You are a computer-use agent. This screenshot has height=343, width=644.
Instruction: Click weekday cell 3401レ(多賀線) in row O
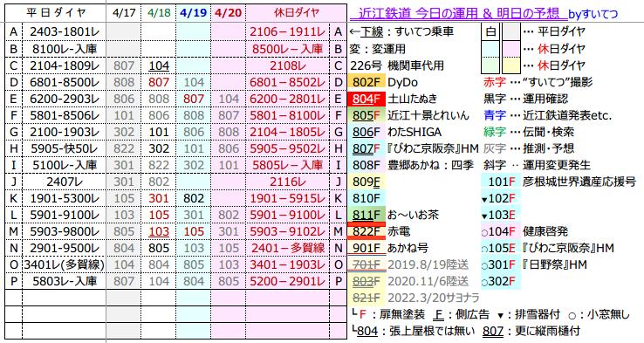tap(65, 264)
